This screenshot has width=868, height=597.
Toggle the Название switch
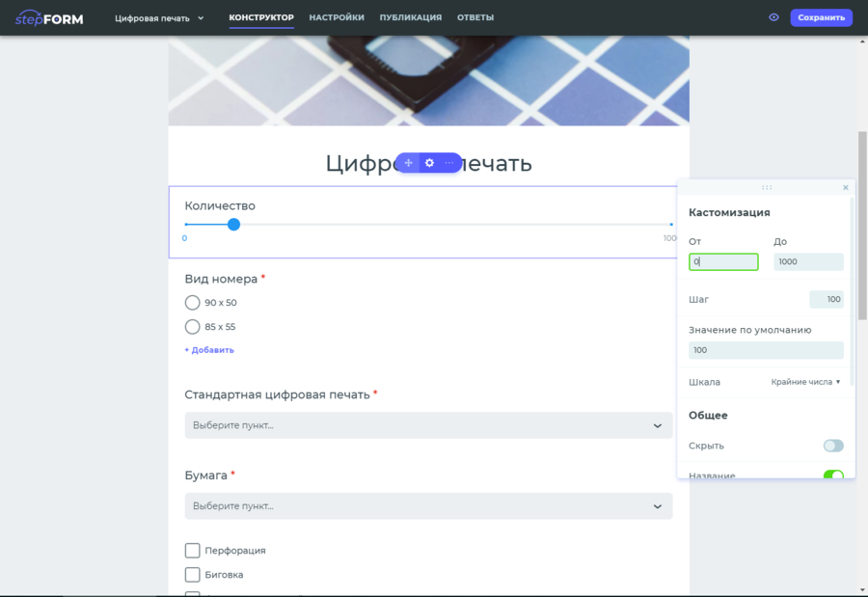pyautogui.click(x=833, y=475)
